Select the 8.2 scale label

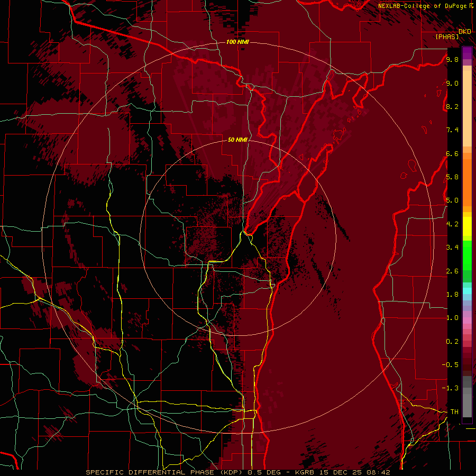452,106
